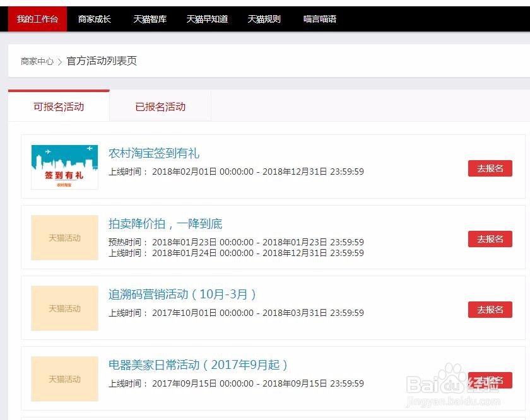The image size is (530, 420).
Task: Select 天猫早知道 in the top bar
Action: point(207,19)
